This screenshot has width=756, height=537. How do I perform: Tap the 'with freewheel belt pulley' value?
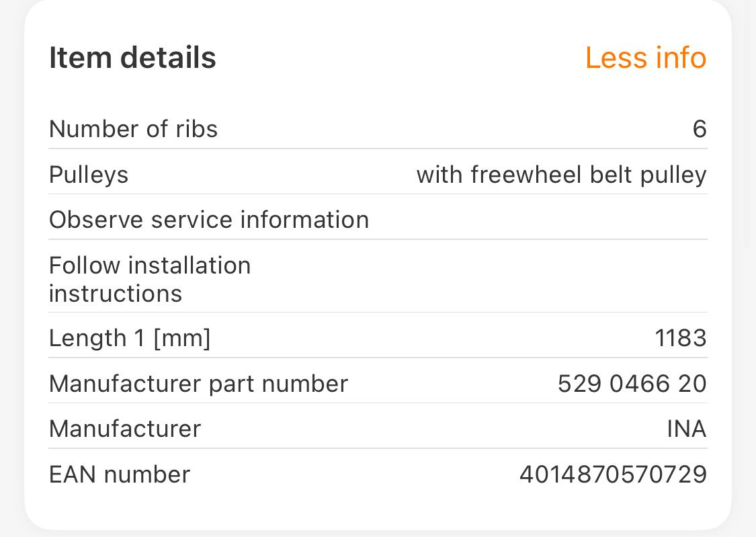coord(561,175)
